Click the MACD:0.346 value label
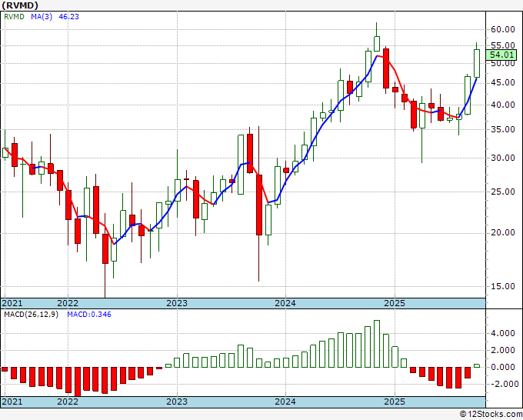 coord(89,315)
